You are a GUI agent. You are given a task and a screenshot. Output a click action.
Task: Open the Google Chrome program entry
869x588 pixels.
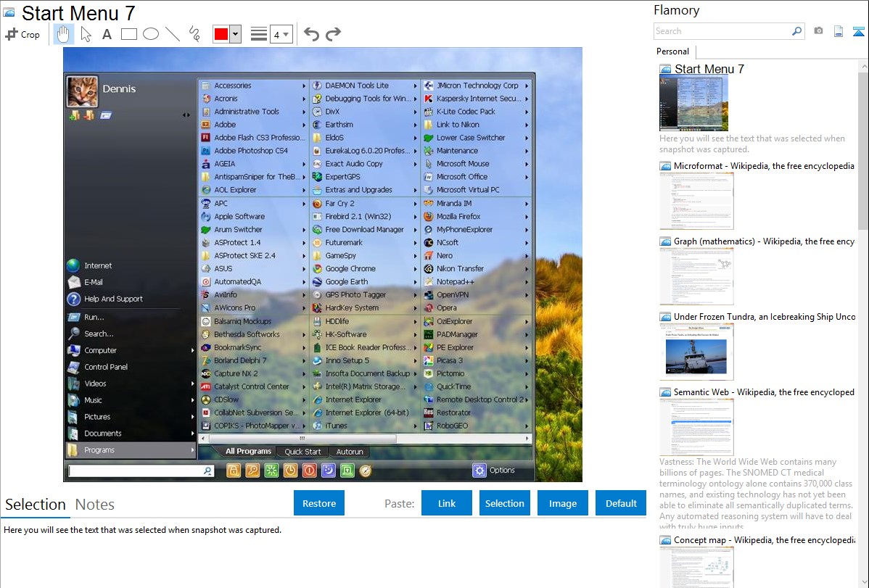pos(364,269)
